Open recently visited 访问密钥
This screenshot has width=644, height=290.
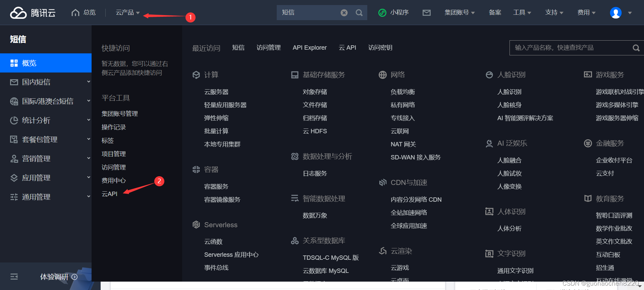tap(380, 48)
